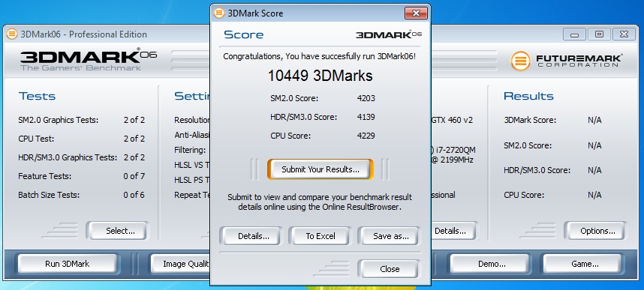This screenshot has height=290, width=644.
Task: Click Batch Size Tests: 0 of 6 row
Action: click(x=82, y=195)
